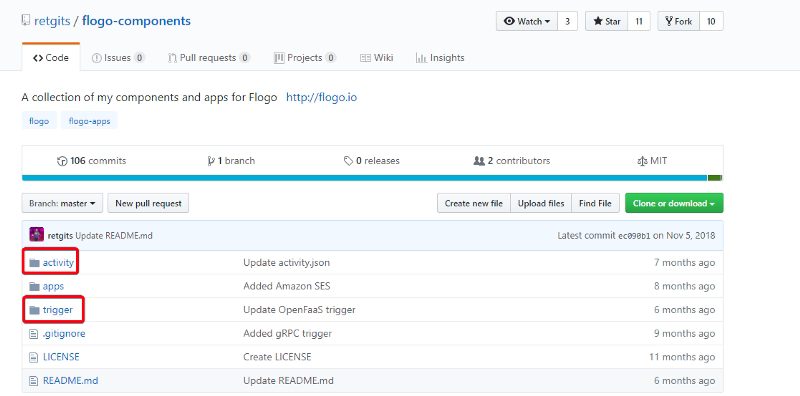This screenshot has width=800, height=396.
Task: Click Upload files button
Action: pos(541,203)
